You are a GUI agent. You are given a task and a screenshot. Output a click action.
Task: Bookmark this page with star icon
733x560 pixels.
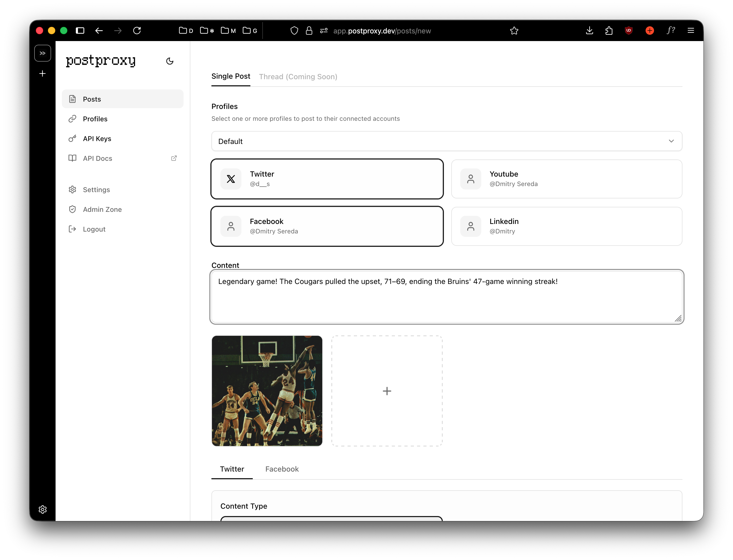[x=514, y=31]
